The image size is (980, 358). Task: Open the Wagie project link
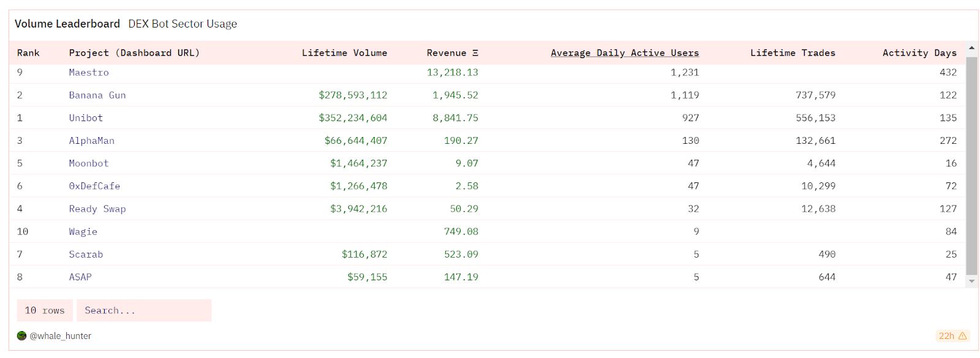(83, 231)
